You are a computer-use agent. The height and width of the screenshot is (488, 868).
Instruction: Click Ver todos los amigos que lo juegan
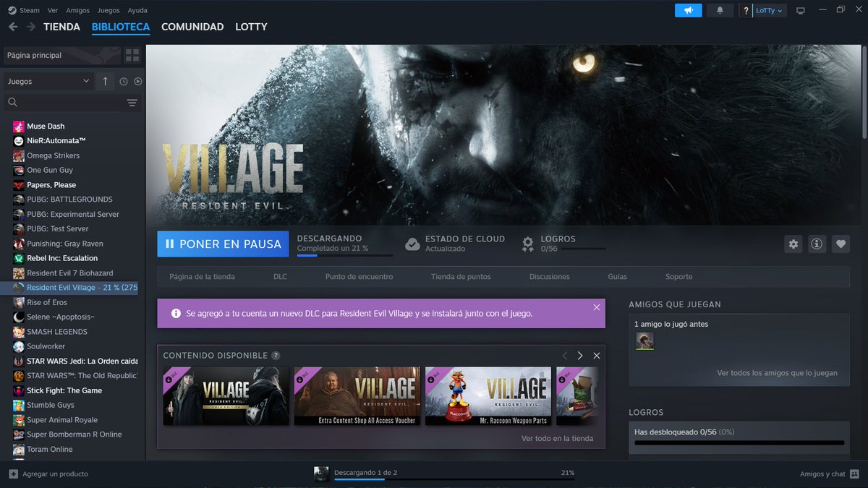point(777,373)
